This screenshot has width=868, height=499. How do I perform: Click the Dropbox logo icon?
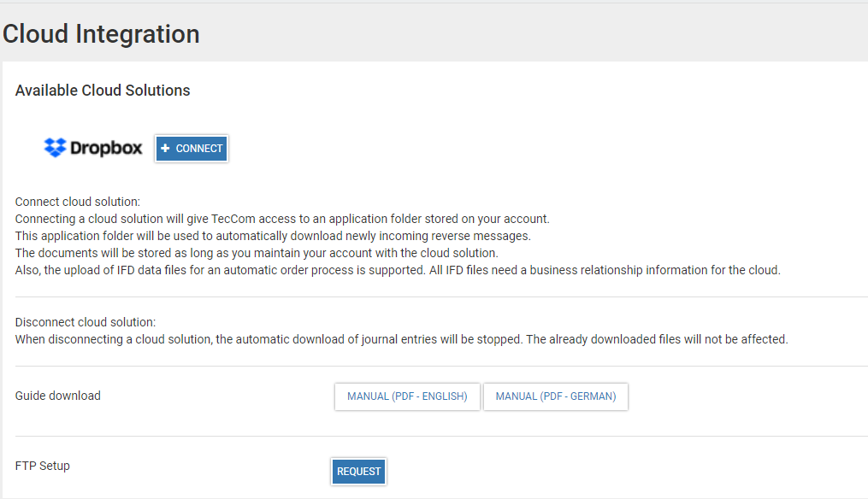click(x=55, y=148)
